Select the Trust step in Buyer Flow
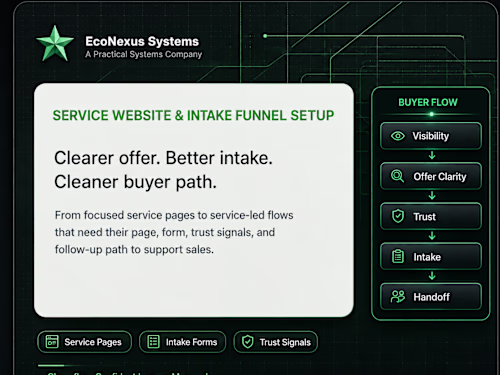The height and width of the screenshot is (375, 500). (431, 216)
